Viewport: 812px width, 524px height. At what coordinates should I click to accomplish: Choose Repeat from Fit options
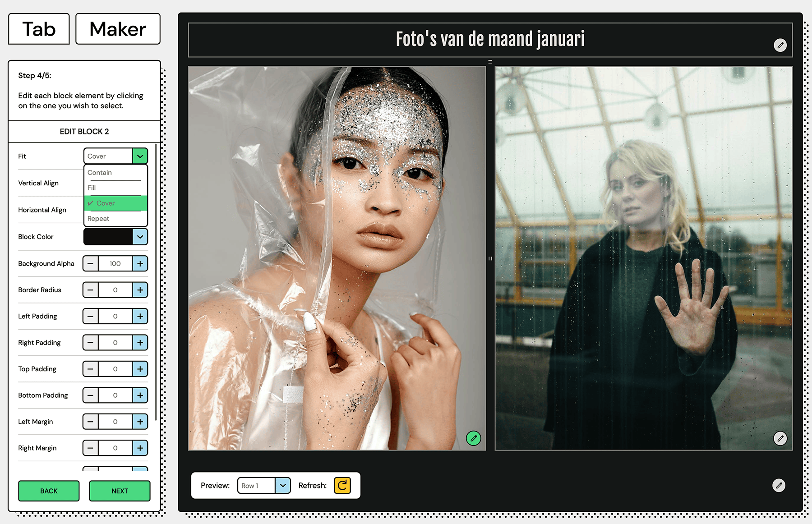pyautogui.click(x=115, y=219)
